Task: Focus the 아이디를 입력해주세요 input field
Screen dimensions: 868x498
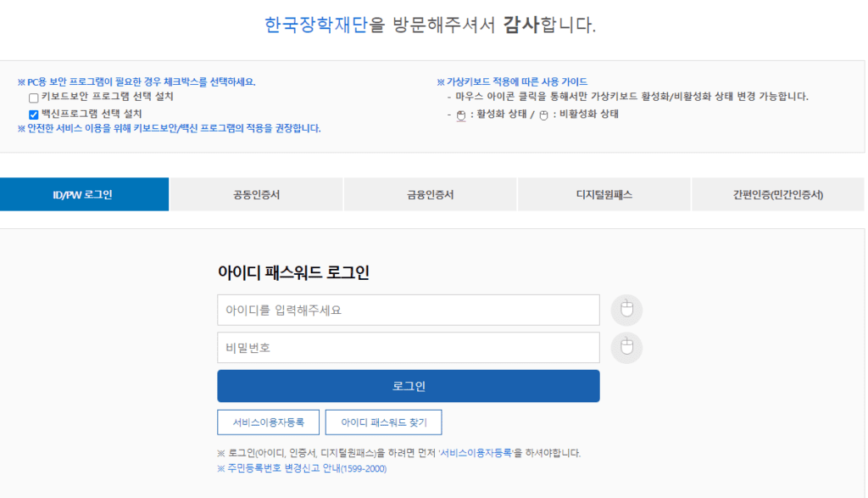Action: pos(409,311)
